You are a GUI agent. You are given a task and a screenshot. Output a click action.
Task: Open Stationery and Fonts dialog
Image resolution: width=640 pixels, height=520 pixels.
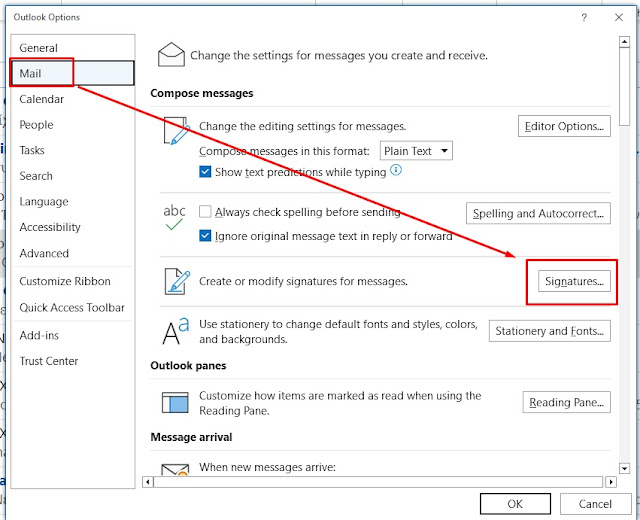549,331
